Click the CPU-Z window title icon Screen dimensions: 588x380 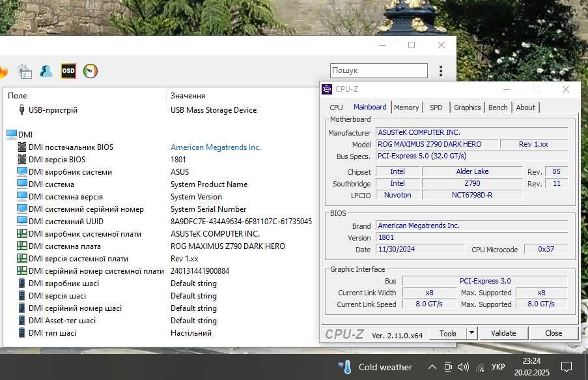click(x=327, y=89)
